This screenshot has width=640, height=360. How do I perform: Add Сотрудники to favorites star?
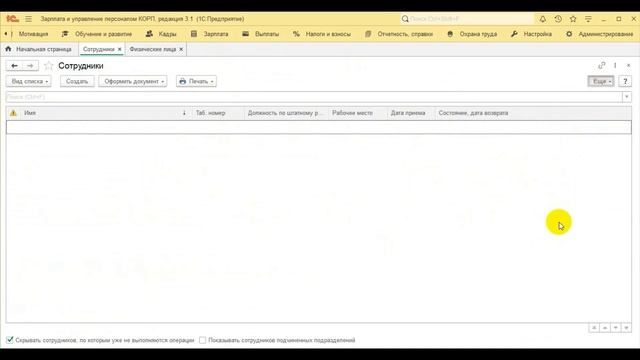tap(49, 66)
